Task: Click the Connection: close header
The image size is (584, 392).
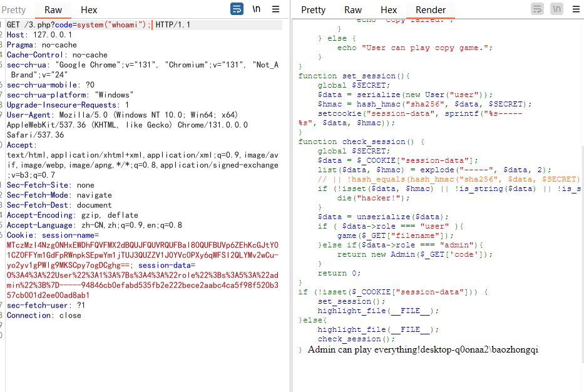Action: point(44,316)
